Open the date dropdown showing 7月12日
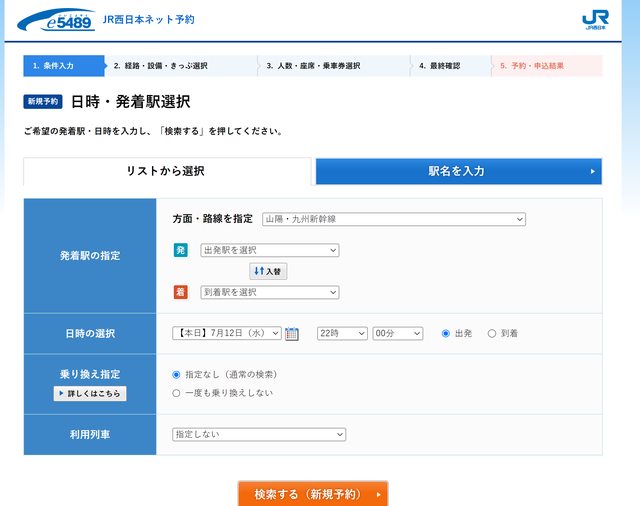This screenshot has width=640, height=506. pos(226,333)
